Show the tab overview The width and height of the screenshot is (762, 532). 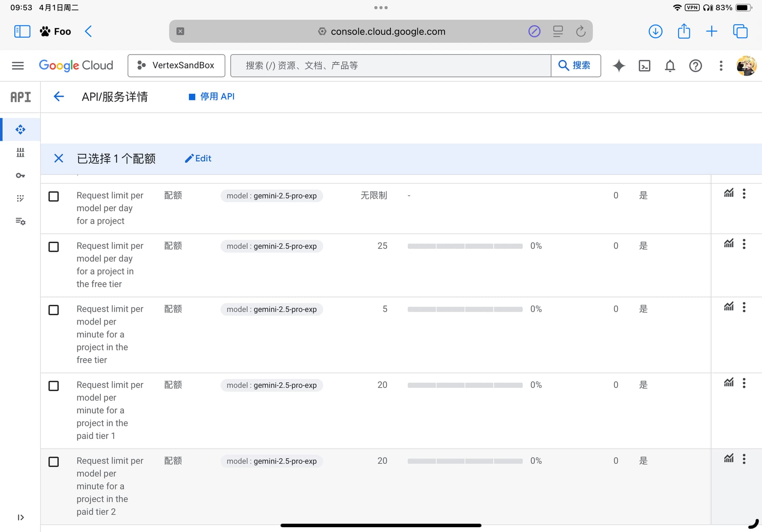coord(740,31)
